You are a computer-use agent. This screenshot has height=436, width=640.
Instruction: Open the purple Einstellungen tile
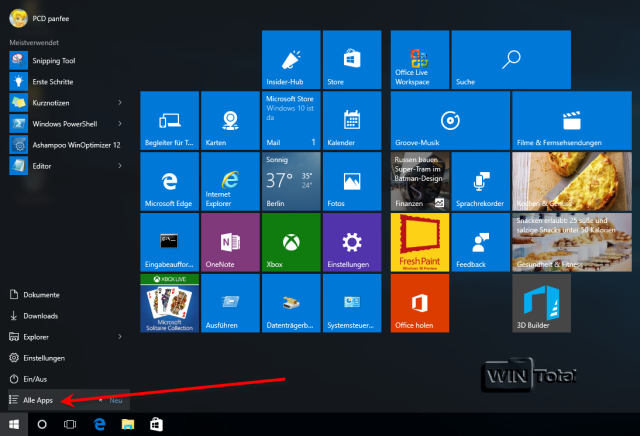pos(352,242)
